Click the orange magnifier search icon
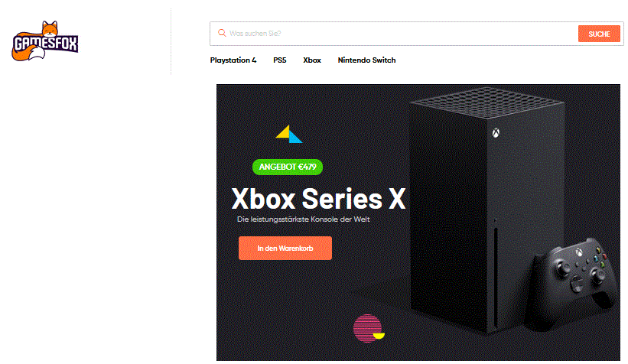628x364 pixels. [x=222, y=33]
